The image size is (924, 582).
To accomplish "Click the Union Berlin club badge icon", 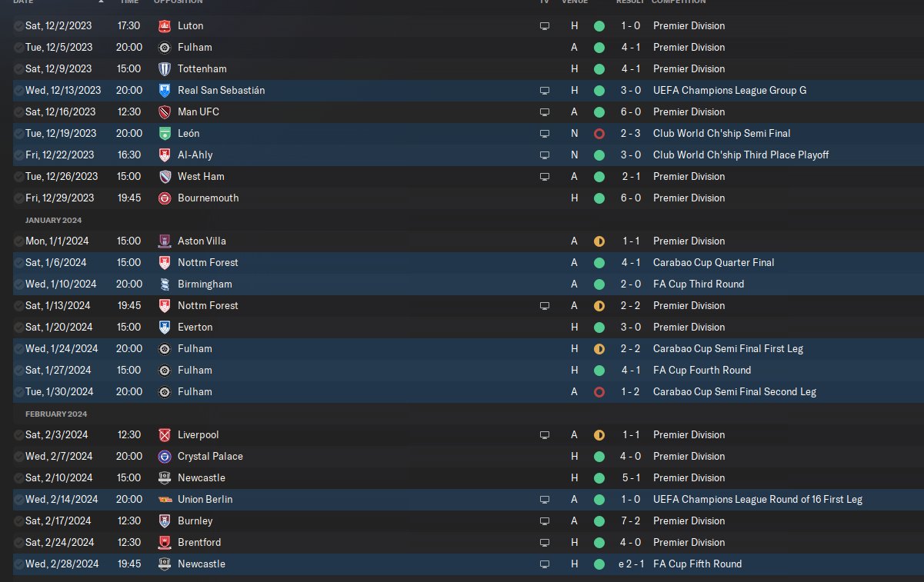I will coord(164,500).
